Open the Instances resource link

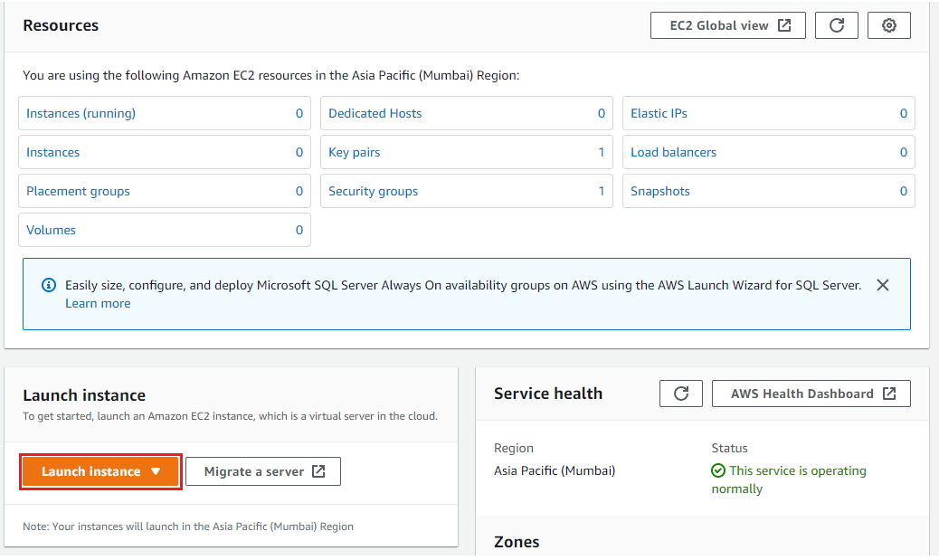tap(52, 152)
